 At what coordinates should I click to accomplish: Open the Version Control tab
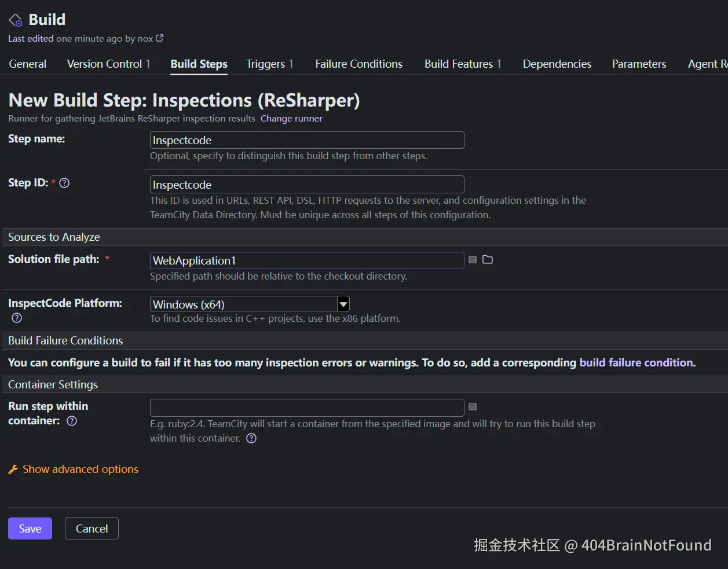coord(108,64)
